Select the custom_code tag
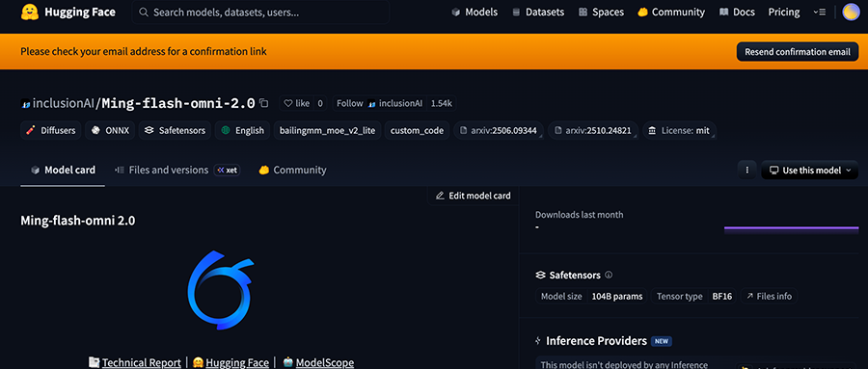Screen dimensions: 868x369 point(417,131)
